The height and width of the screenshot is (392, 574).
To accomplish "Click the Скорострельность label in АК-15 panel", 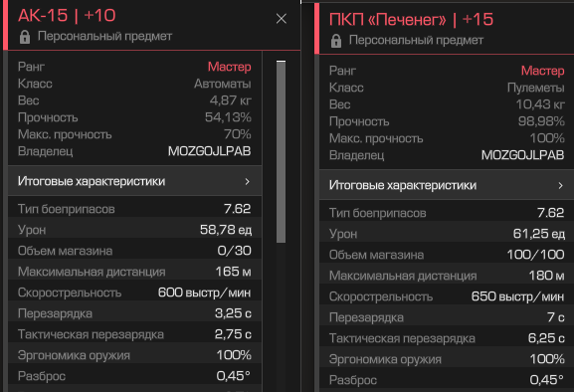I will click(x=70, y=293).
